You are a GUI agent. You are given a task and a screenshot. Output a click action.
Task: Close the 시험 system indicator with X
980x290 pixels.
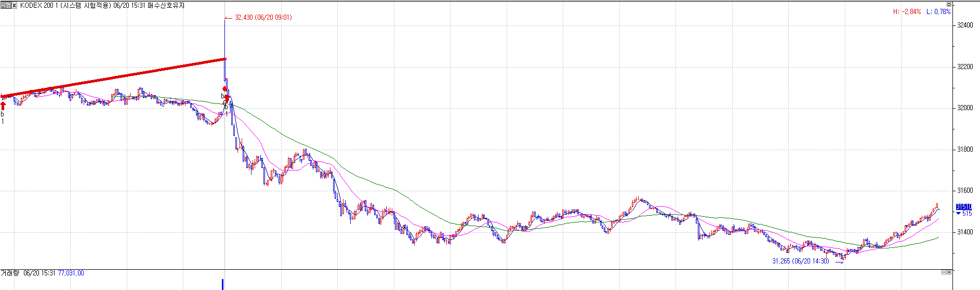tap(15, 5)
